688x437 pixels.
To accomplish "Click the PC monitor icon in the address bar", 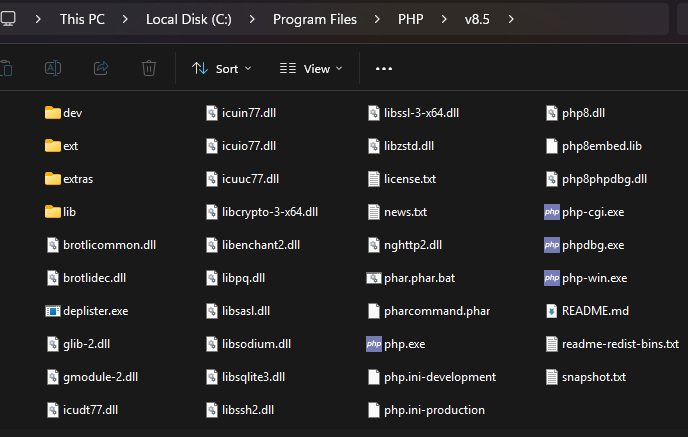I will [8, 19].
